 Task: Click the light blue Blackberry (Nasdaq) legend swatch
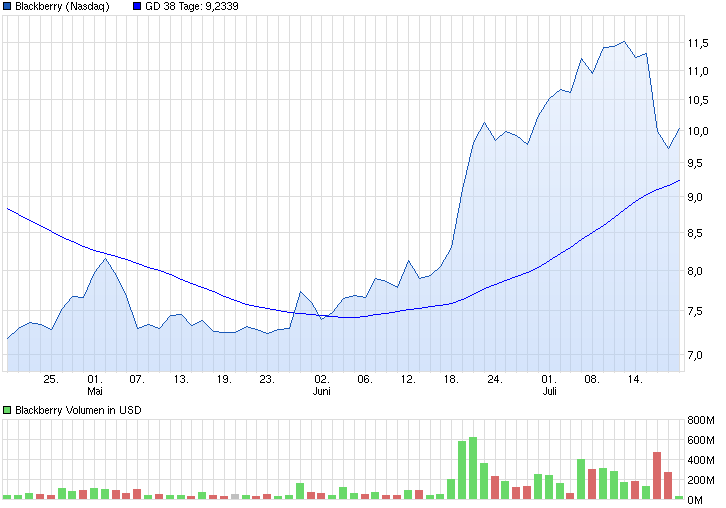point(8,7)
